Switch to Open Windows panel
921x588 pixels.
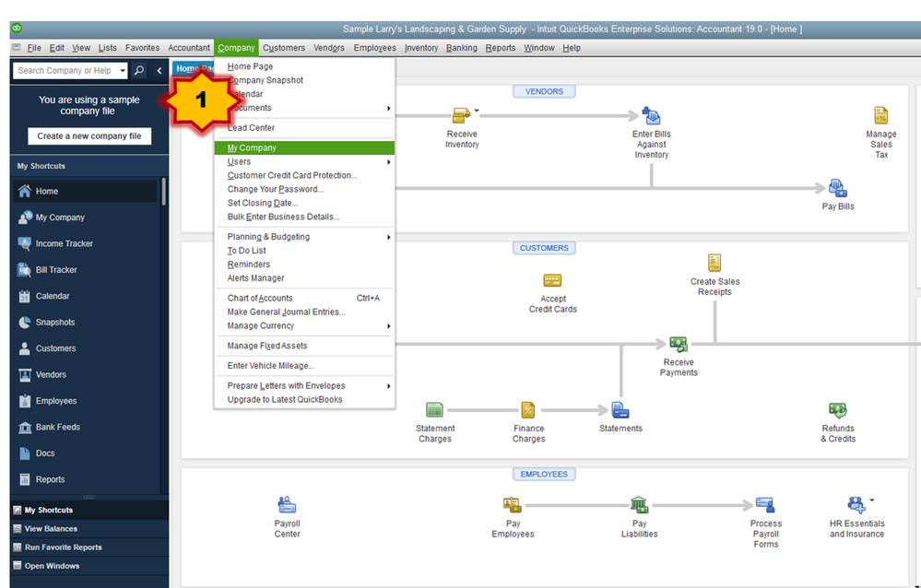click(89, 566)
